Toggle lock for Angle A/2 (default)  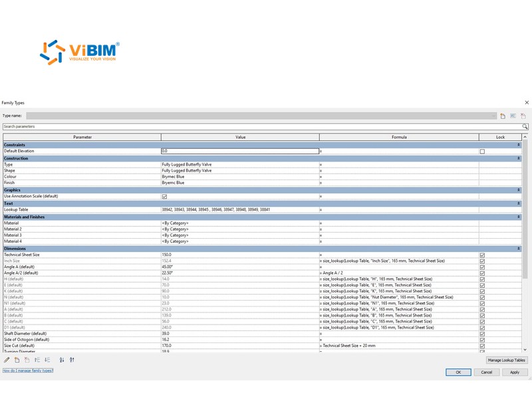tap(483, 273)
